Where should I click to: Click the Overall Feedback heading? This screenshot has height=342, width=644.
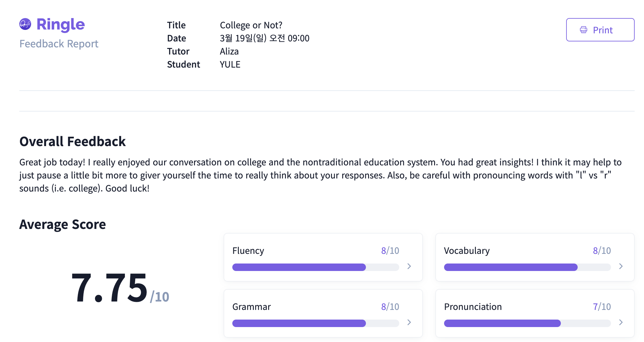(72, 141)
